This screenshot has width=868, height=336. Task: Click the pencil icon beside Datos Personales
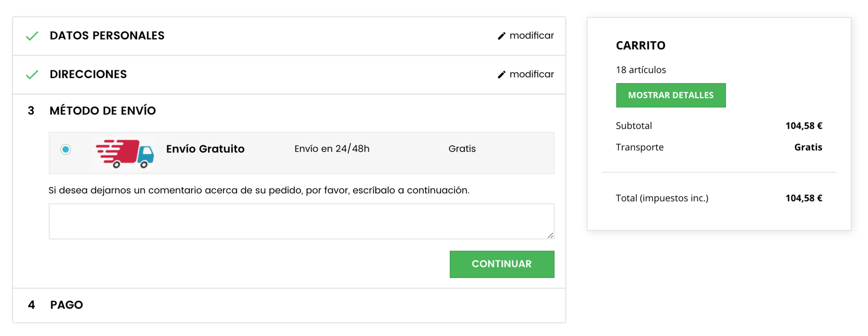tap(501, 36)
